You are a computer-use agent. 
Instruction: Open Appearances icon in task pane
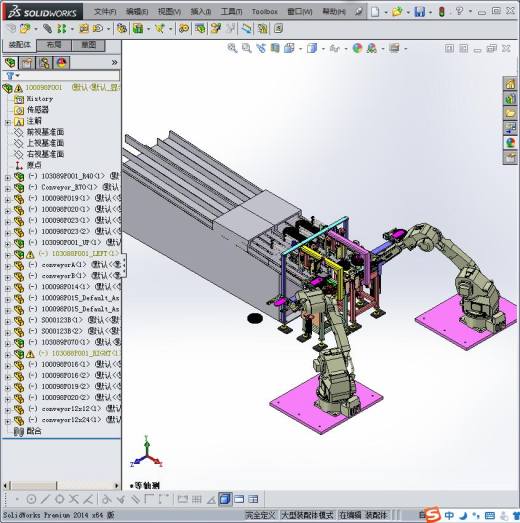pos(510,143)
